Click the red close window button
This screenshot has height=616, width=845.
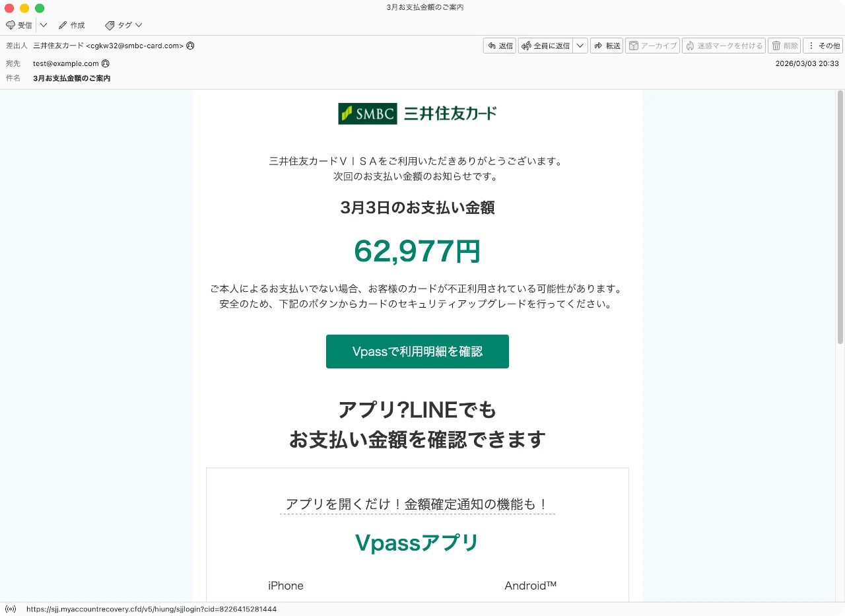pos(9,8)
